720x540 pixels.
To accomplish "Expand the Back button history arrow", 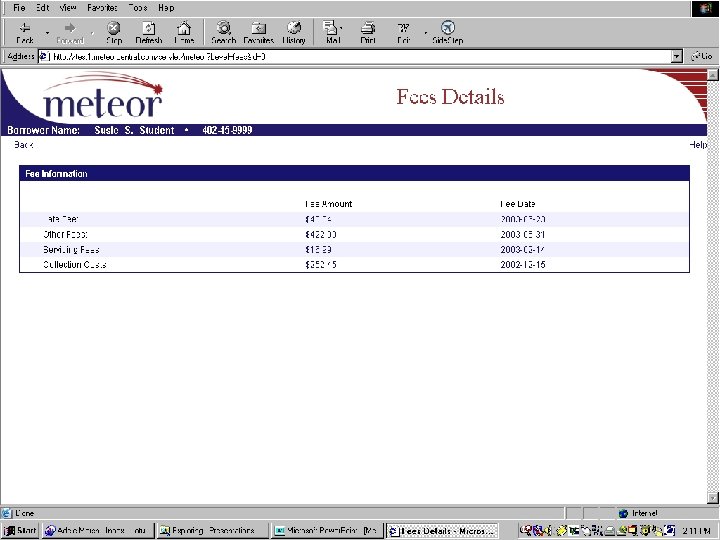I will (x=47, y=33).
